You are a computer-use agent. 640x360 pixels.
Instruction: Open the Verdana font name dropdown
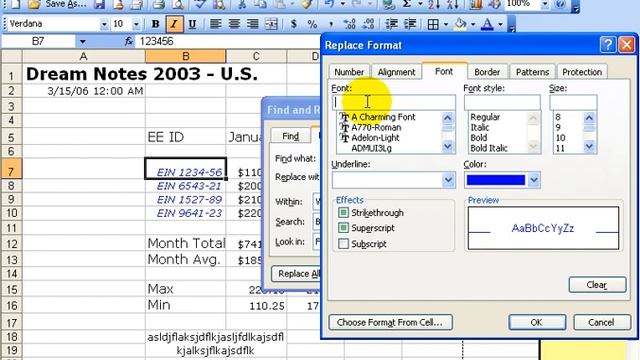[104, 24]
